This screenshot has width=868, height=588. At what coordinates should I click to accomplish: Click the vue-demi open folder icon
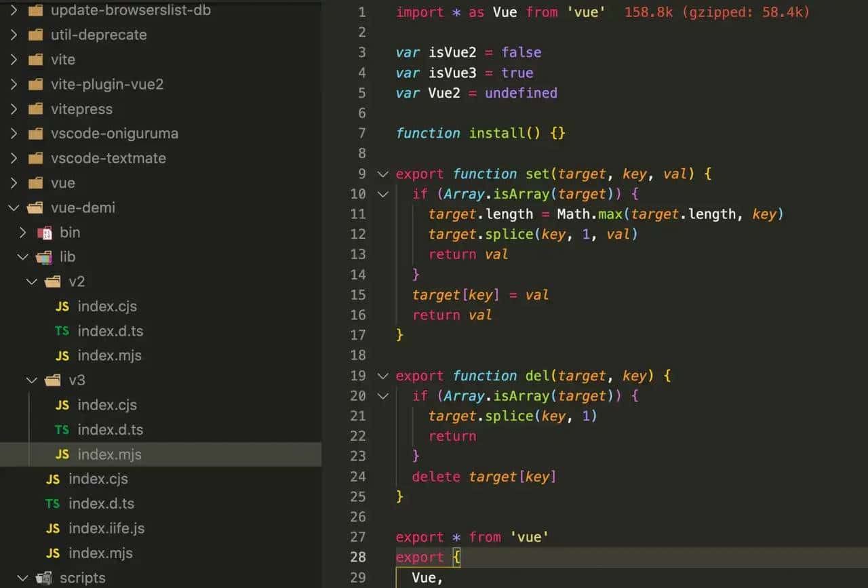(x=36, y=208)
